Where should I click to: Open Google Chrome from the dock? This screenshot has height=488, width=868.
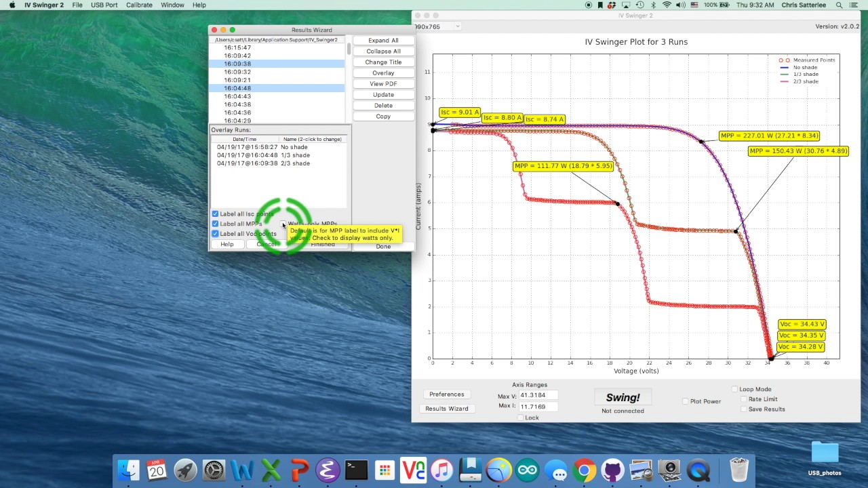(584, 470)
